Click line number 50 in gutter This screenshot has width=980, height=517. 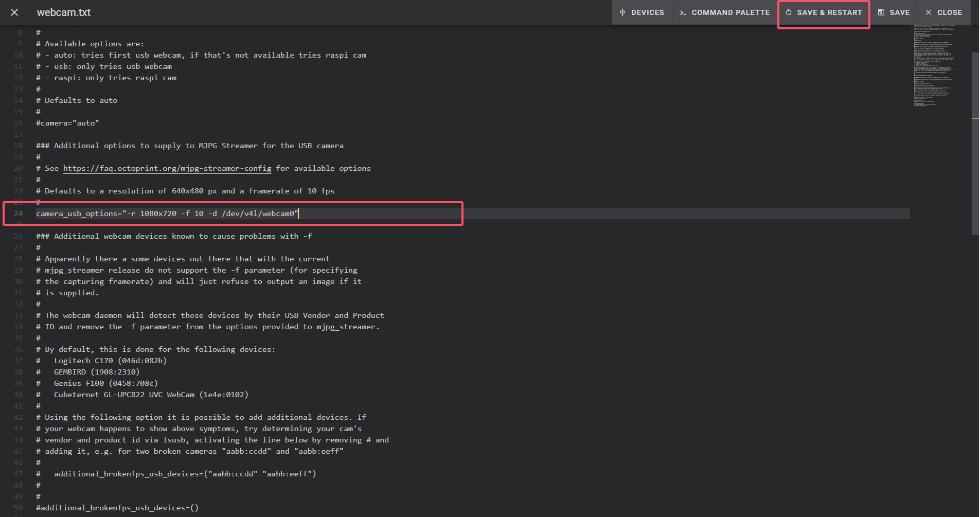pyautogui.click(x=19, y=508)
